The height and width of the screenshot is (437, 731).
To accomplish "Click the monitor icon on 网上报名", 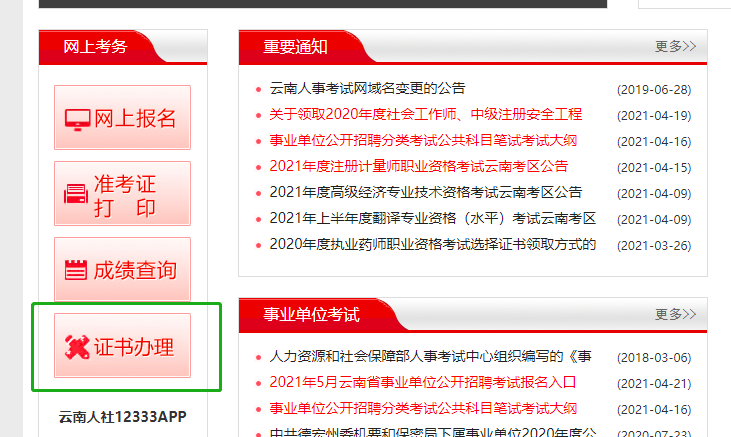I will [77, 118].
